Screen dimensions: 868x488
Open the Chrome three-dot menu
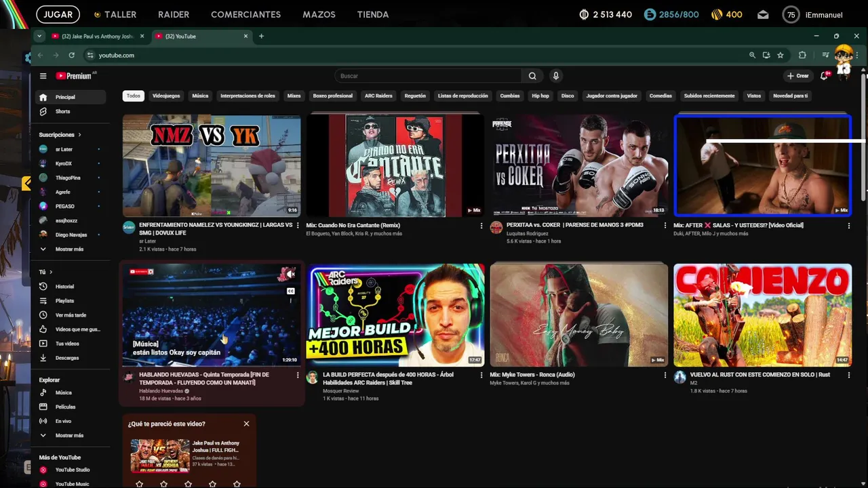(x=859, y=55)
